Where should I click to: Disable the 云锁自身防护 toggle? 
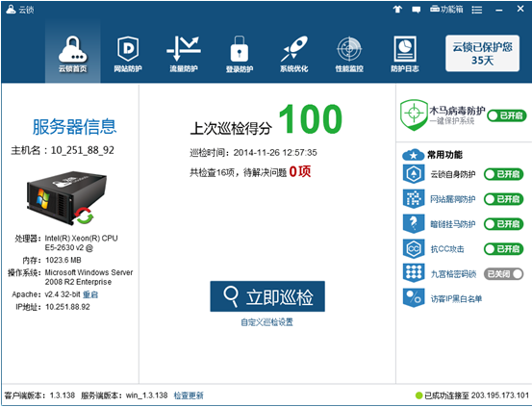pos(503,174)
